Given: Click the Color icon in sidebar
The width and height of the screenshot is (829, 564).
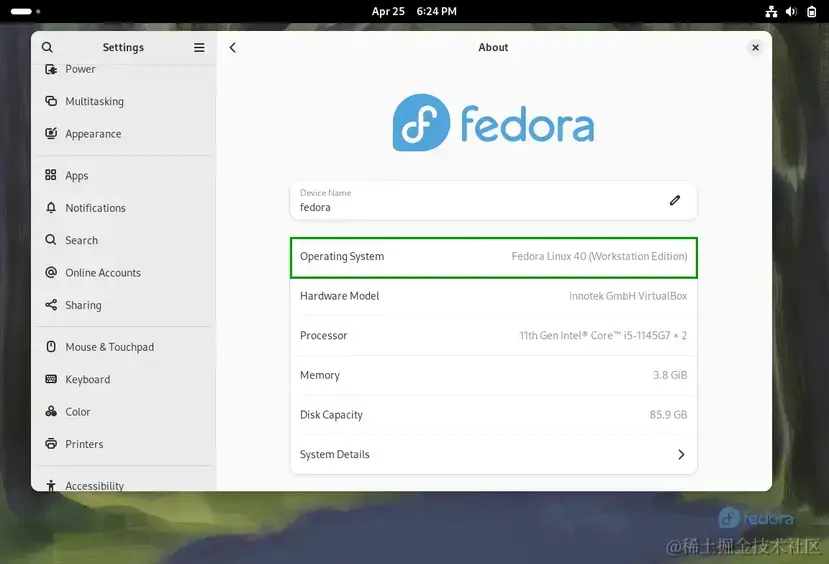Looking at the screenshot, I should click(x=51, y=411).
